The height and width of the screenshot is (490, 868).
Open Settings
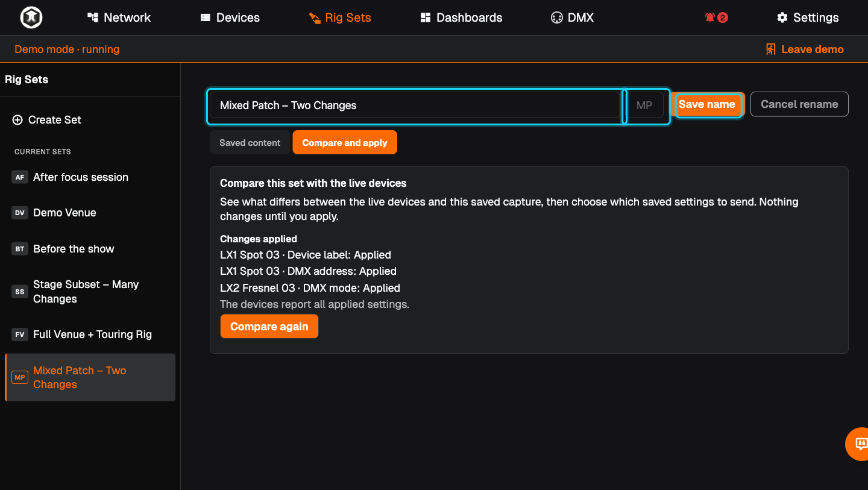coord(808,17)
